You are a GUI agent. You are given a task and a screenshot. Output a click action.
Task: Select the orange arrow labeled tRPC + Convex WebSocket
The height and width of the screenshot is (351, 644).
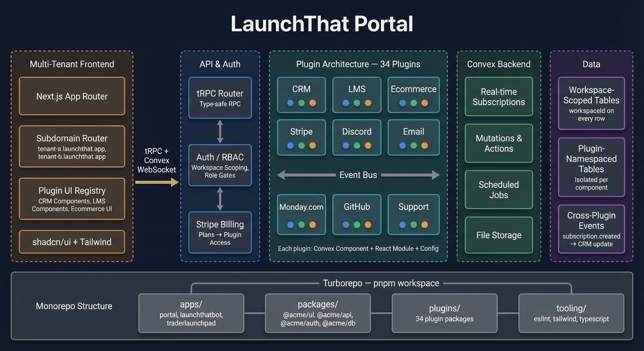click(156, 182)
